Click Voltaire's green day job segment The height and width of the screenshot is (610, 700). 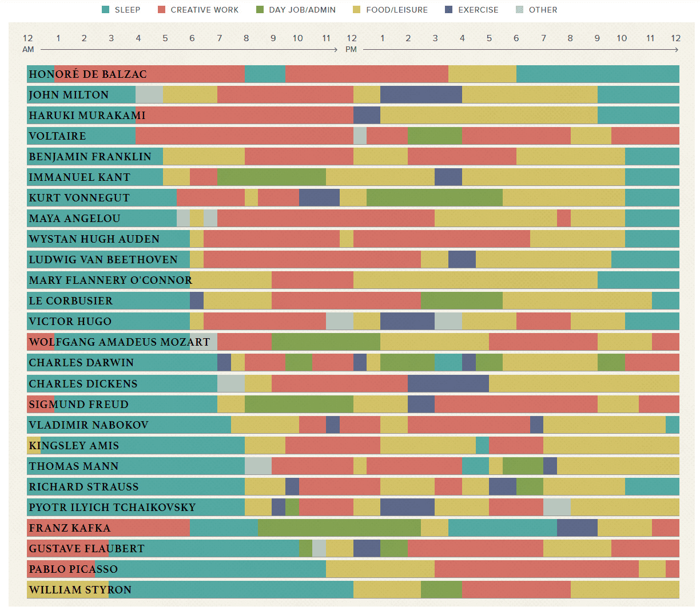(x=435, y=136)
